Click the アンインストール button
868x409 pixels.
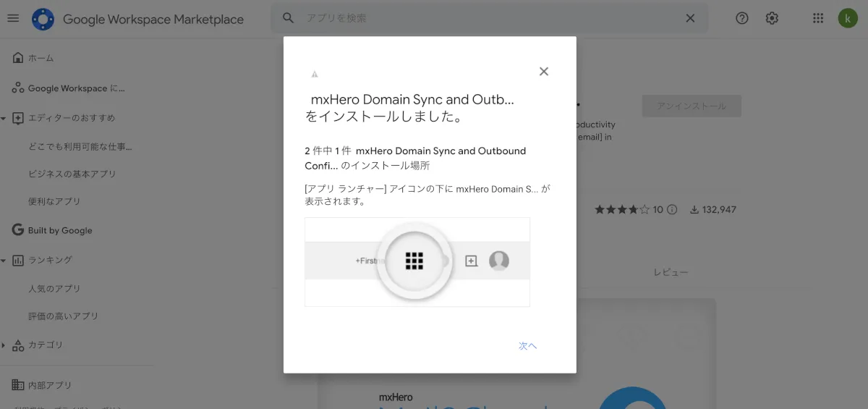click(691, 106)
